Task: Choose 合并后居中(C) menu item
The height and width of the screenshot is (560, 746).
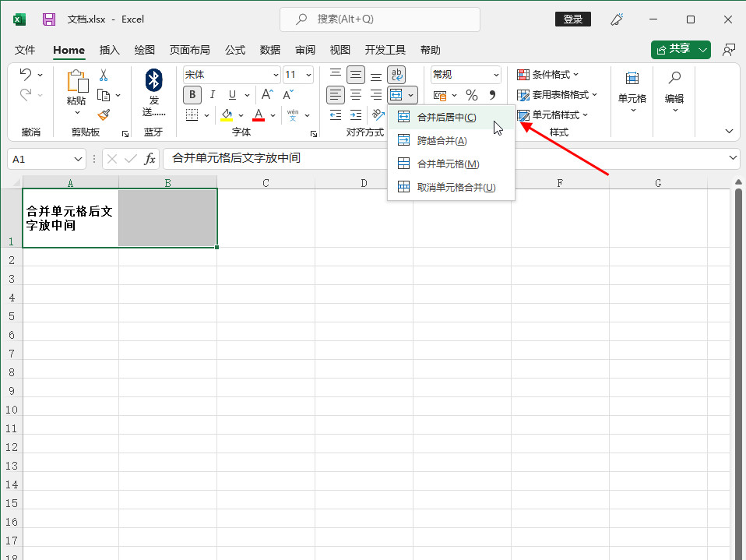Action: (451, 117)
